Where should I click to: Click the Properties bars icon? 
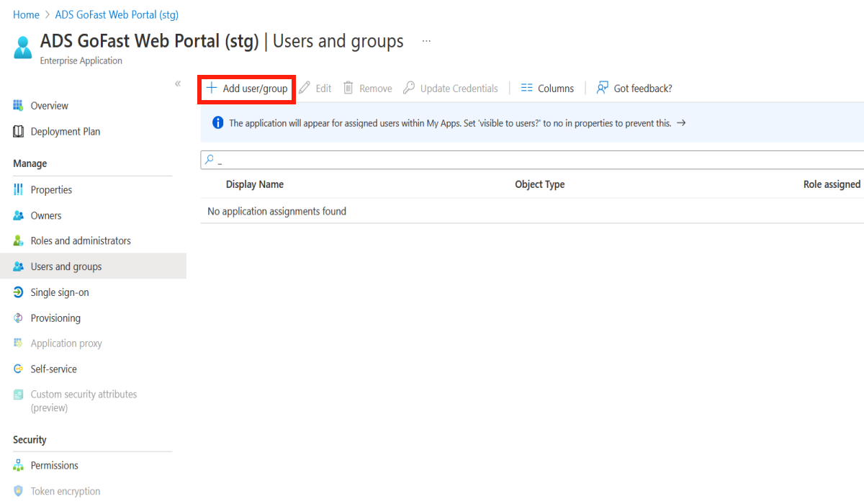[19, 190]
